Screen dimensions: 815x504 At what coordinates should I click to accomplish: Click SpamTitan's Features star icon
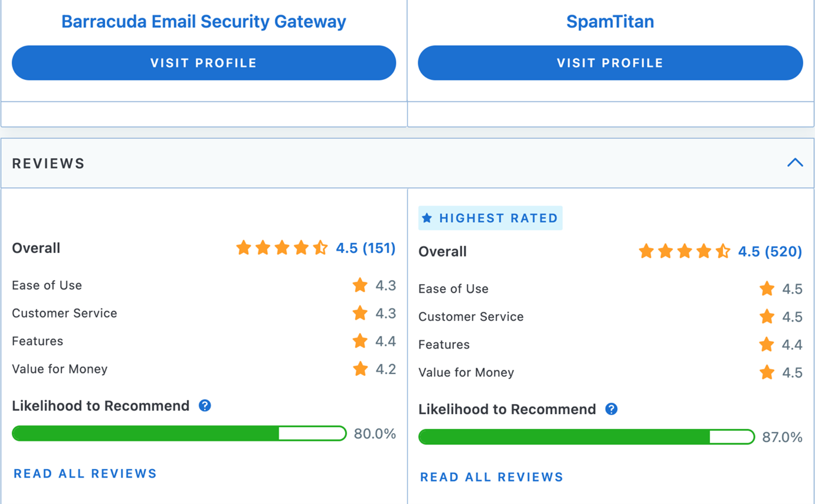pos(767,344)
